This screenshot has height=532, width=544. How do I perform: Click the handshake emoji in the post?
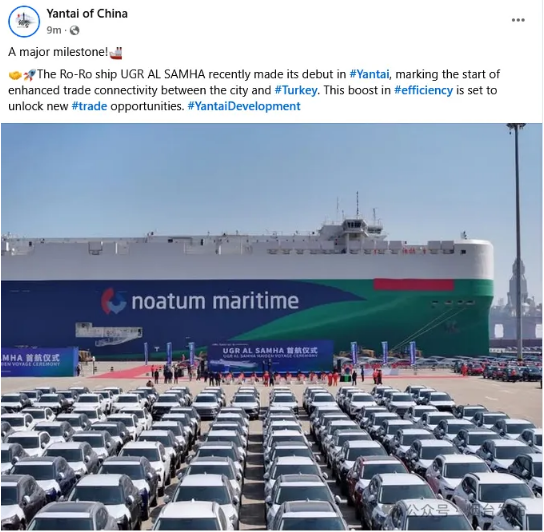tap(15, 75)
